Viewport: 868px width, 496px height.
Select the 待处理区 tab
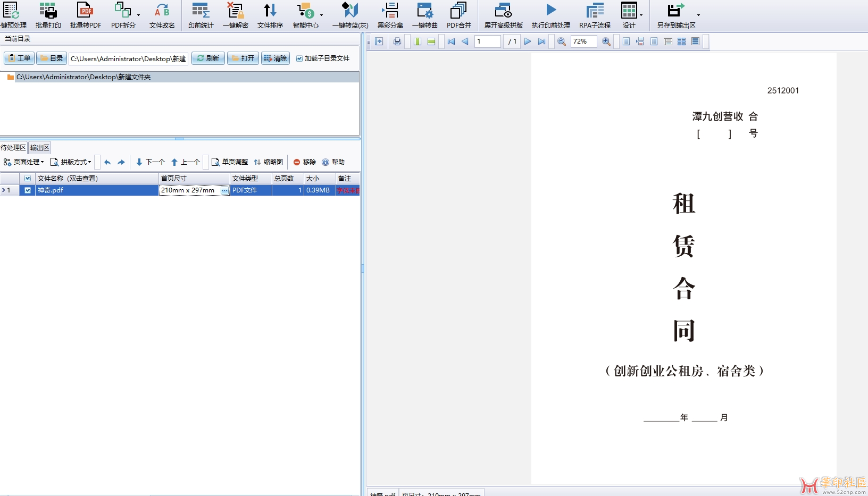tap(13, 148)
